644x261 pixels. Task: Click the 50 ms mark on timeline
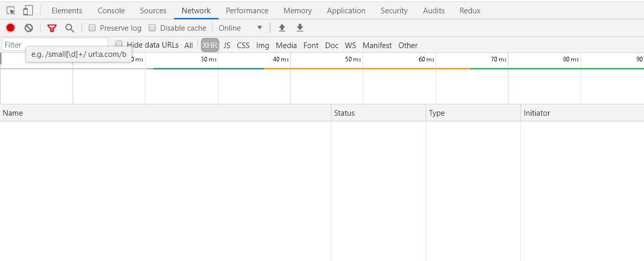point(352,59)
